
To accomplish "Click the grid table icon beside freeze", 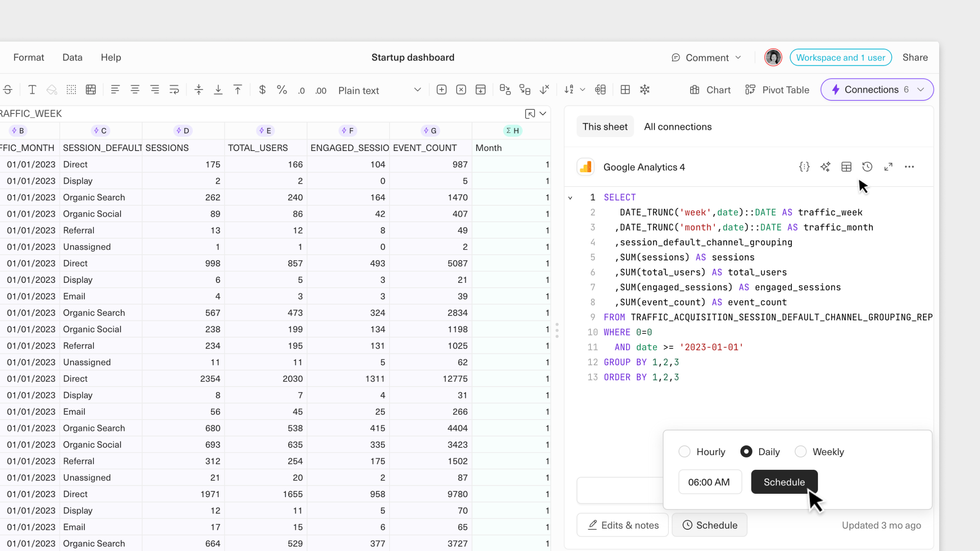I will 625,90.
